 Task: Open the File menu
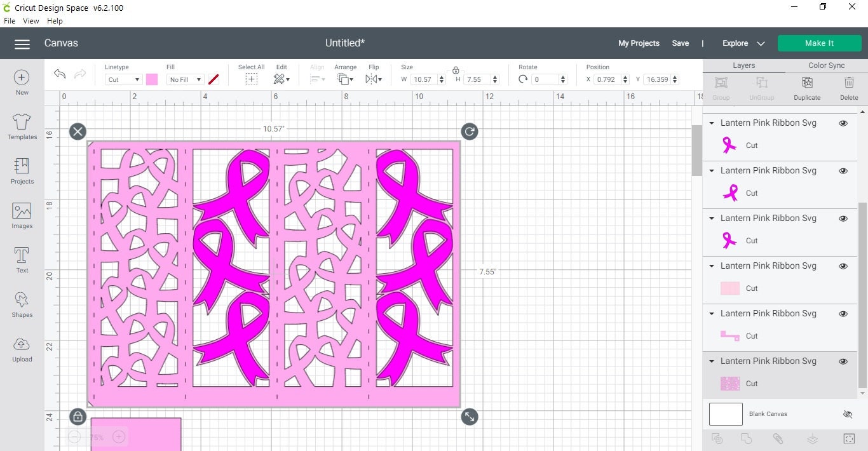click(10, 20)
